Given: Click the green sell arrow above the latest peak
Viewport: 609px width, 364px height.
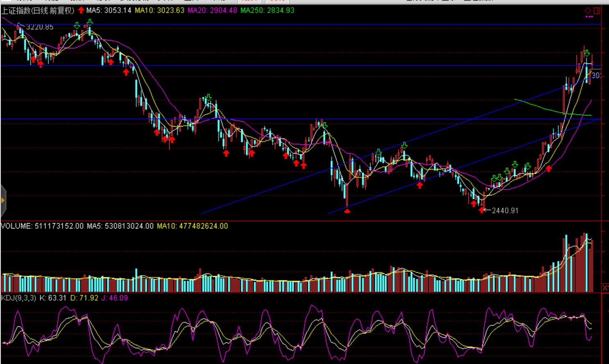Looking at the screenshot, I should click(x=587, y=53).
